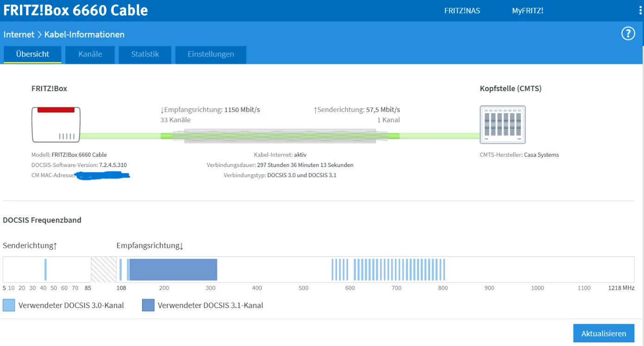Click Internet in the breadcrumb

coord(19,34)
